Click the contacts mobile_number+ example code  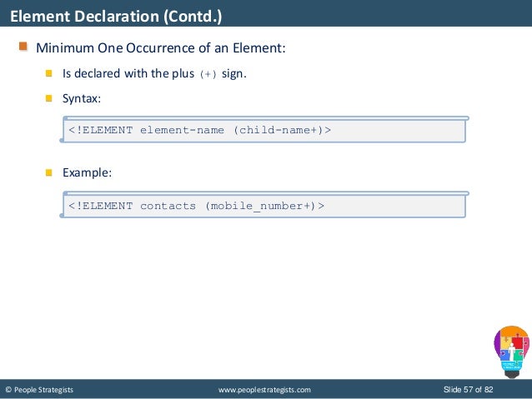197,206
